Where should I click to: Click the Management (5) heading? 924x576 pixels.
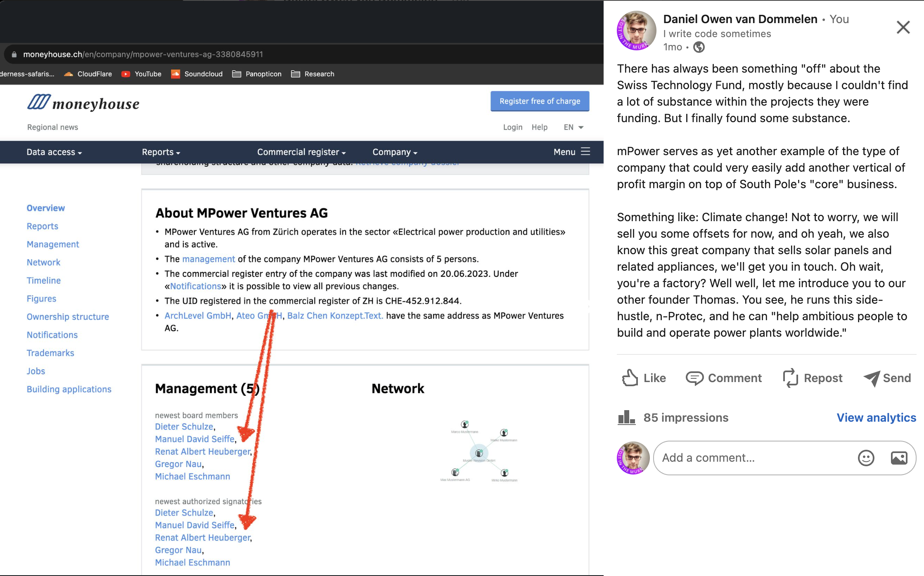207,389
